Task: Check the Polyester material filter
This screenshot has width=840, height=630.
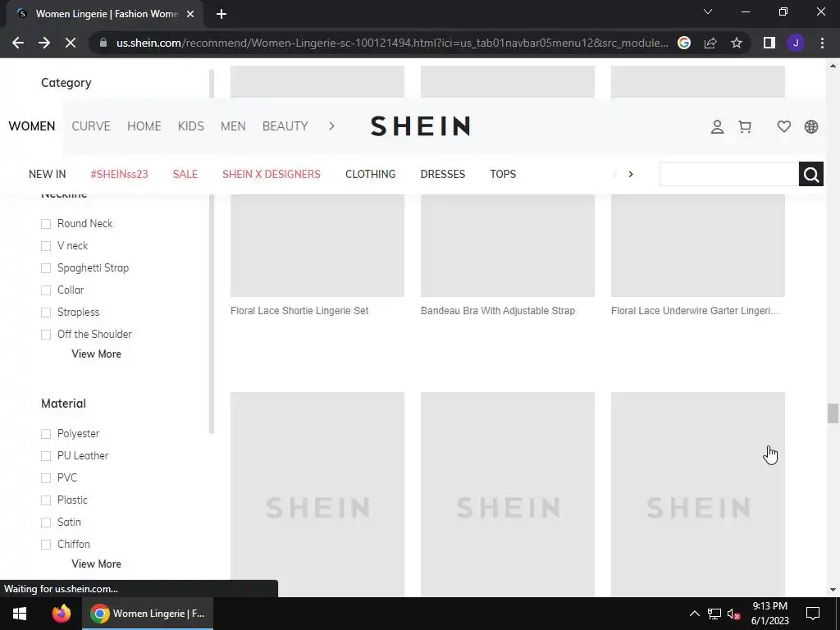Action: 46,433
